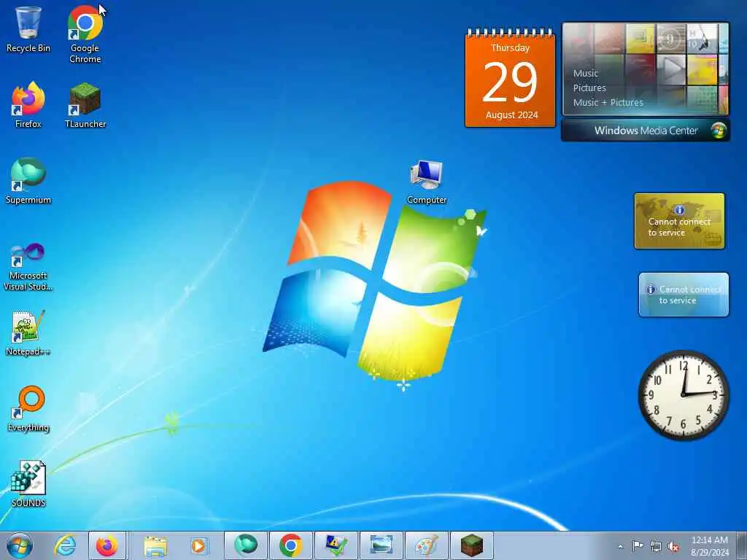Switch to Supermium in the taskbar
The width and height of the screenshot is (747, 560).
coord(246,545)
